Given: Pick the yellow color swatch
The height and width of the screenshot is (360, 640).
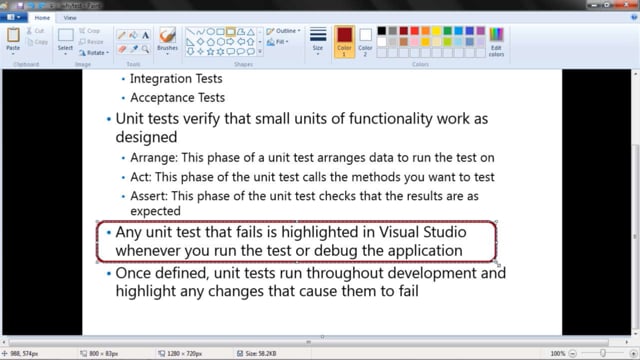Looking at the screenshot, I should (x=437, y=31).
